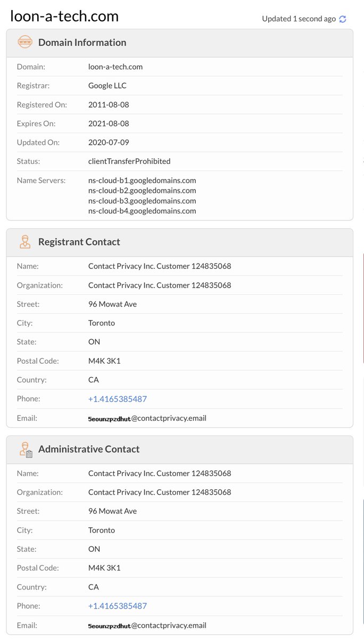Image resolution: width=364 pixels, height=639 pixels.
Task: Click the Registrar: field label
Action: coord(33,86)
